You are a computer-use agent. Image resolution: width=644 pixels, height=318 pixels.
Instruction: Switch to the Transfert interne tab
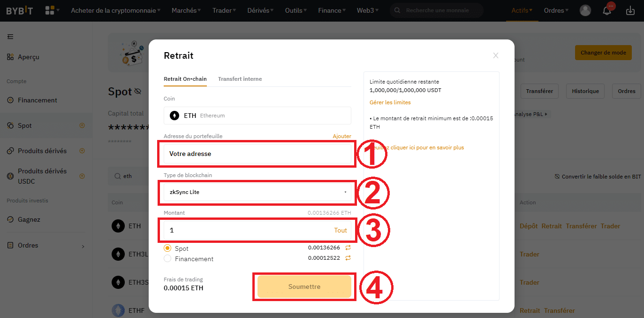pyautogui.click(x=240, y=79)
